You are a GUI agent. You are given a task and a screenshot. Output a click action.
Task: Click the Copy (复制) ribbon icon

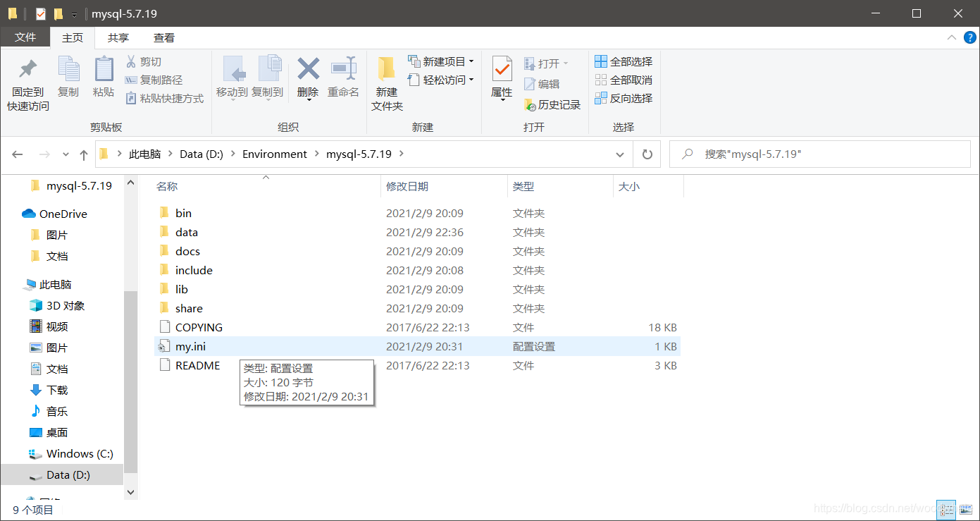tap(68, 77)
